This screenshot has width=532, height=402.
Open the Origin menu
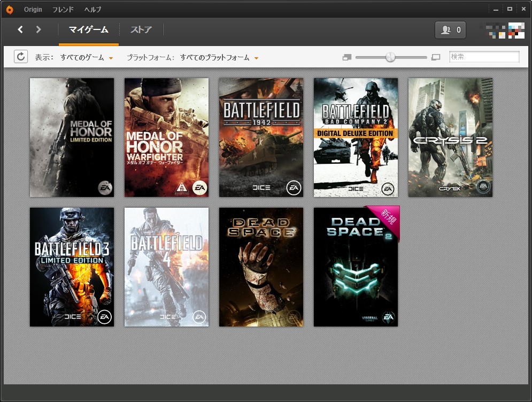pos(33,10)
